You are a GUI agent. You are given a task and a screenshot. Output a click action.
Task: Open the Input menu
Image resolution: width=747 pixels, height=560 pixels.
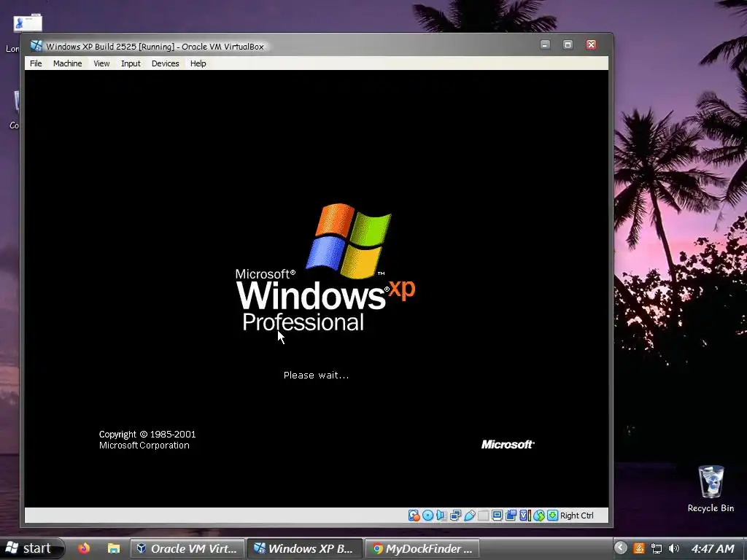pyautogui.click(x=131, y=63)
